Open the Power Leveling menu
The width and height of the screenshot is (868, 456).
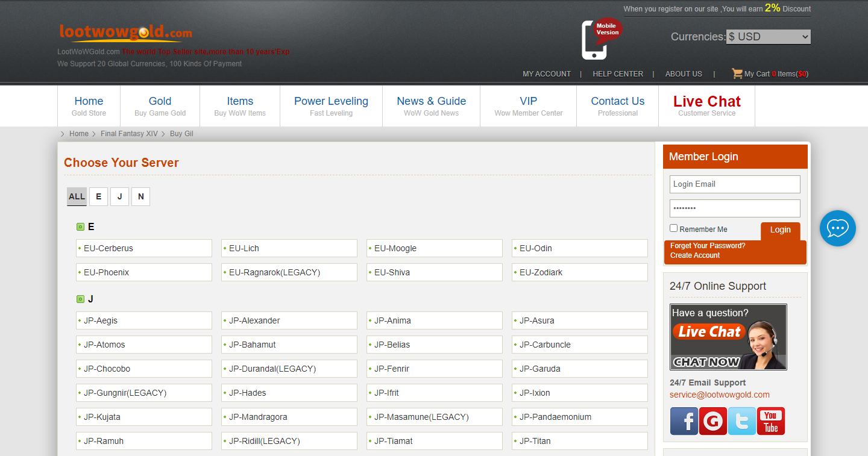(331, 106)
